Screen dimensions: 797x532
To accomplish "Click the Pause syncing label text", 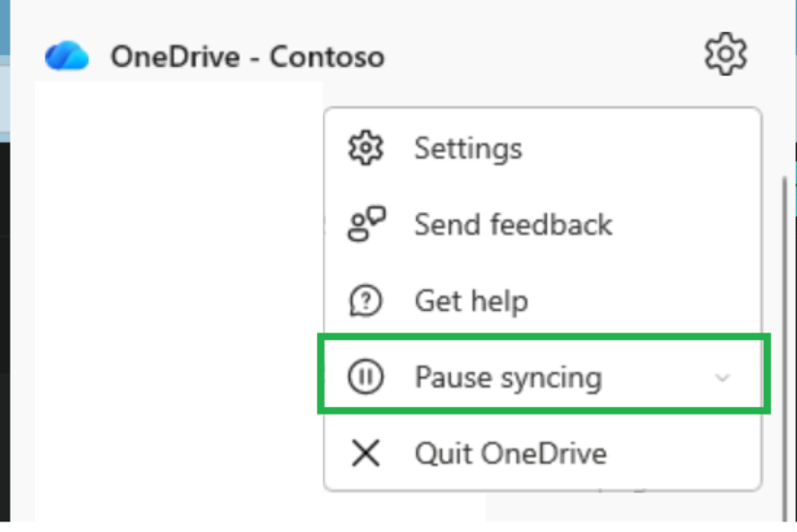I will 508,377.
